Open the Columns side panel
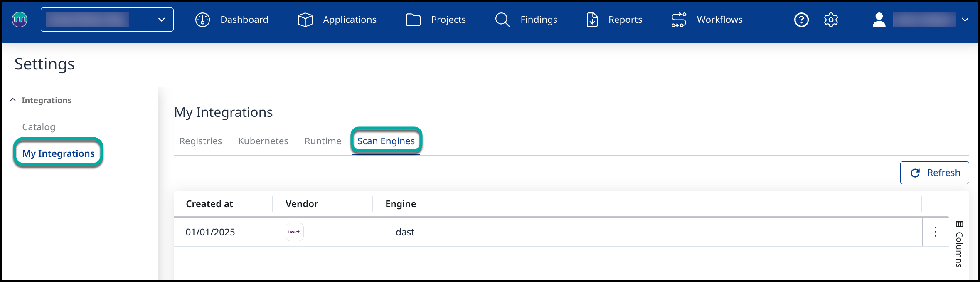 click(x=959, y=243)
